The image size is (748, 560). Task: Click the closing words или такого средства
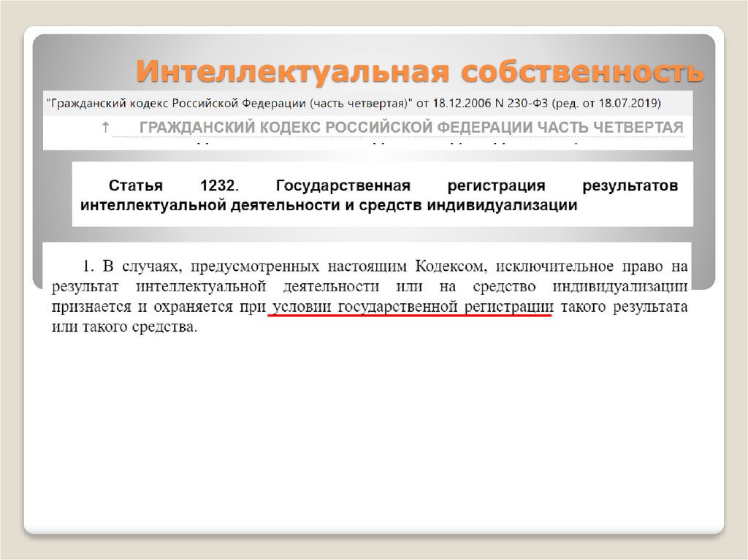click(x=124, y=327)
